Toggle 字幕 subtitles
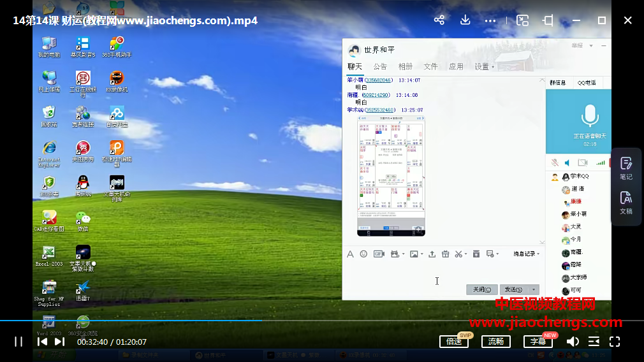Image resolution: width=644 pixels, height=362 pixels. (x=538, y=342)
